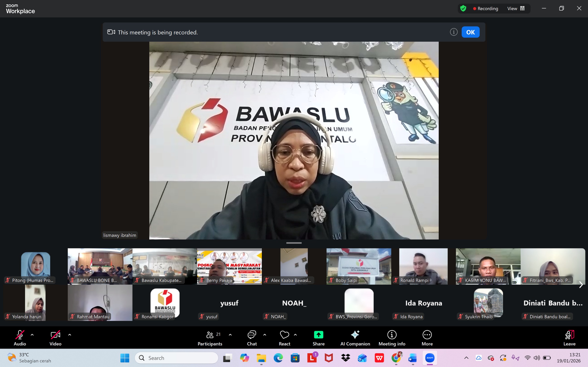Expand the Participants options chevron
The height and width of the screenshot is (367, 588).
click(230, 335)
